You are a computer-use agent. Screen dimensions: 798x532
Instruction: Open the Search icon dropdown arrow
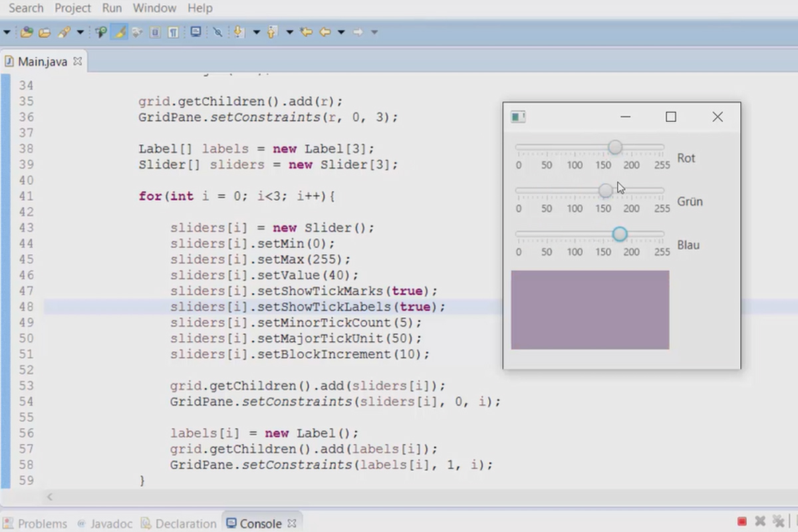(x=80, y=32)
